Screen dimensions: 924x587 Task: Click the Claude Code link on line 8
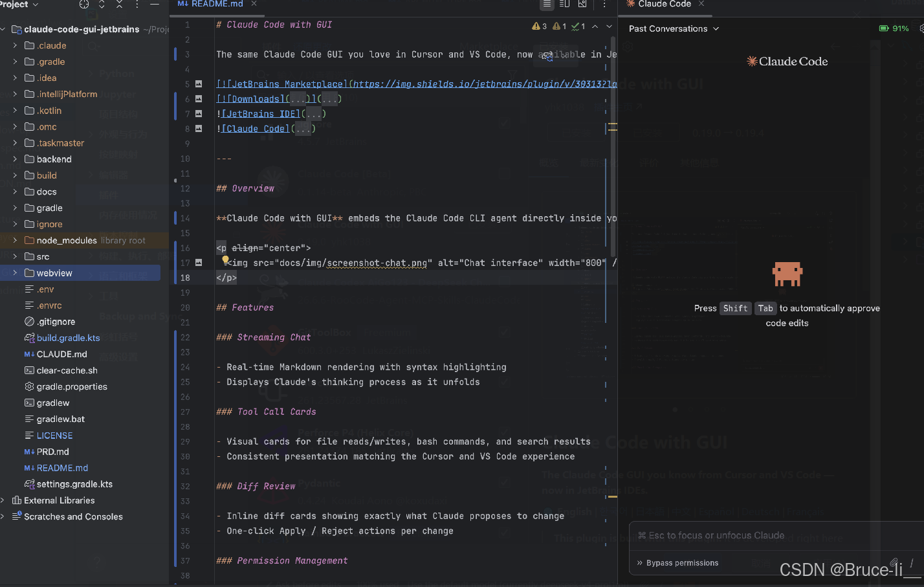[254, 129]
